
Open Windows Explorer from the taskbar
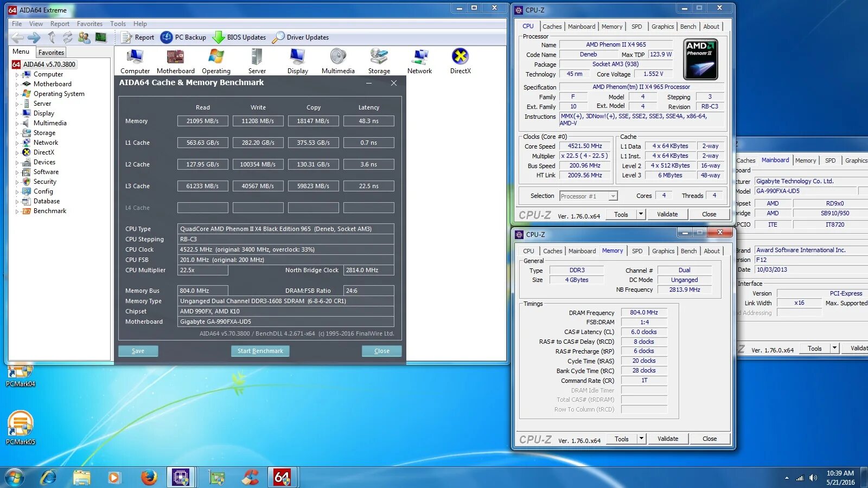coord(81,477)
